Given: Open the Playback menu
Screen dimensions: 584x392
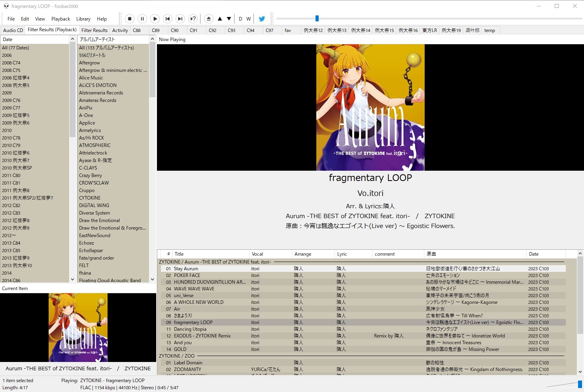Looking at the screenshot, I should tap(60, 19).
